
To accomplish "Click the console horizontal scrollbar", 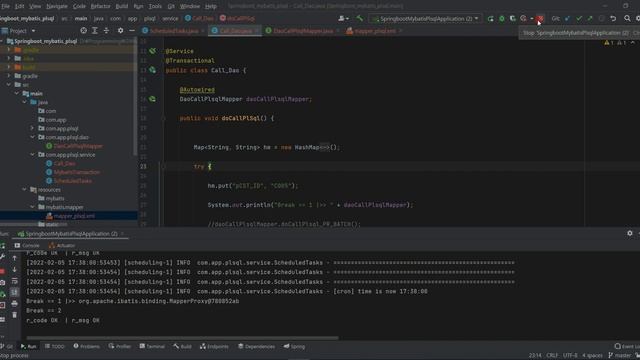I will 182,338.
